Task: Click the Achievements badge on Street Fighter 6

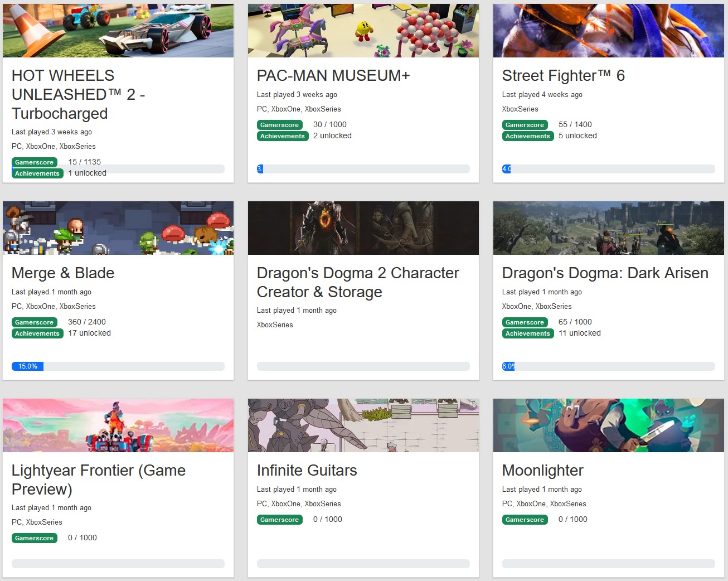Action: 528,136
